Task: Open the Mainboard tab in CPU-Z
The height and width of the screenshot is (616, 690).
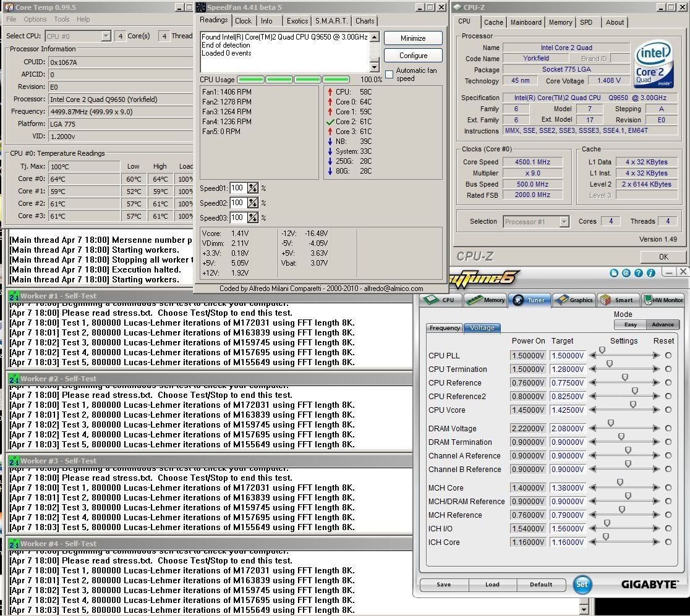Action: pyautogui.click(x=526, y=22)
